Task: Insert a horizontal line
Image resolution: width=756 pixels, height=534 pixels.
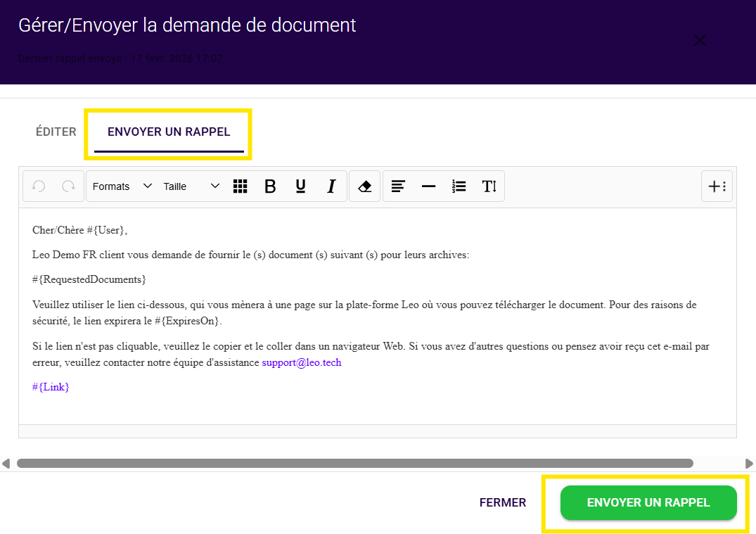Action: [428, 186]
